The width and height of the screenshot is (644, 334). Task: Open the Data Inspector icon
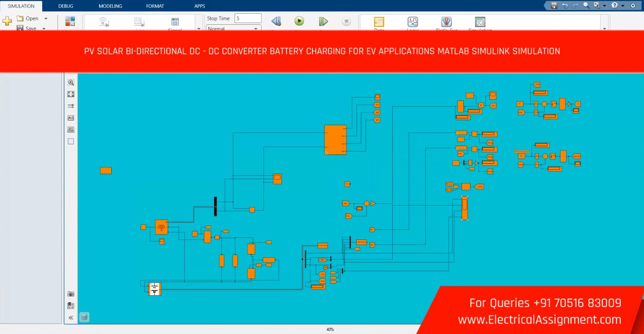point(379,22)
